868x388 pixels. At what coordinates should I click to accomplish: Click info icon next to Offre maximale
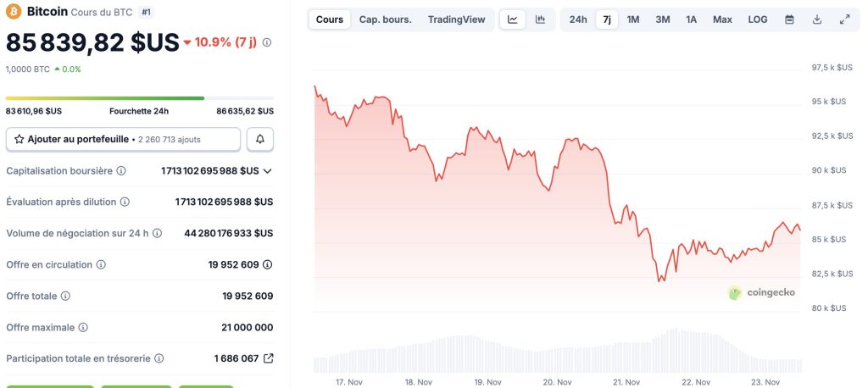click(x=83, y=327)
